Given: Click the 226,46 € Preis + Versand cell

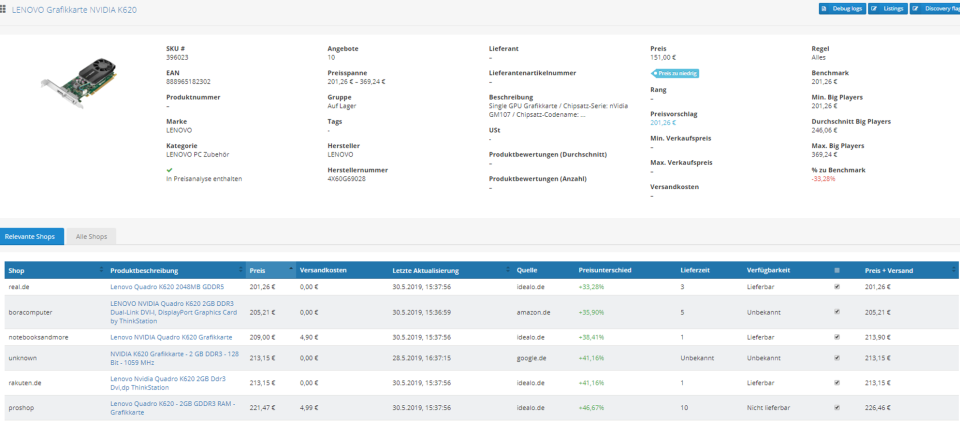Looking at the screenshot, I should (x=877, y=408).
